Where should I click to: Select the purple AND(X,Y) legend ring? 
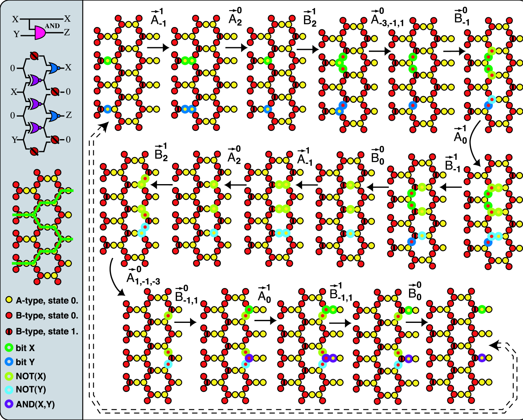click(x=9, y=404)
